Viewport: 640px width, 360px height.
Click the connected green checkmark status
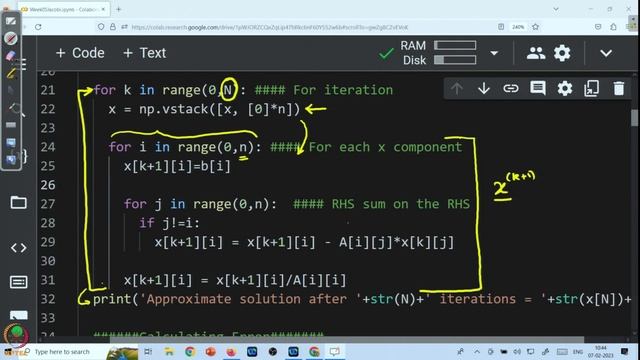pos(386,53)
